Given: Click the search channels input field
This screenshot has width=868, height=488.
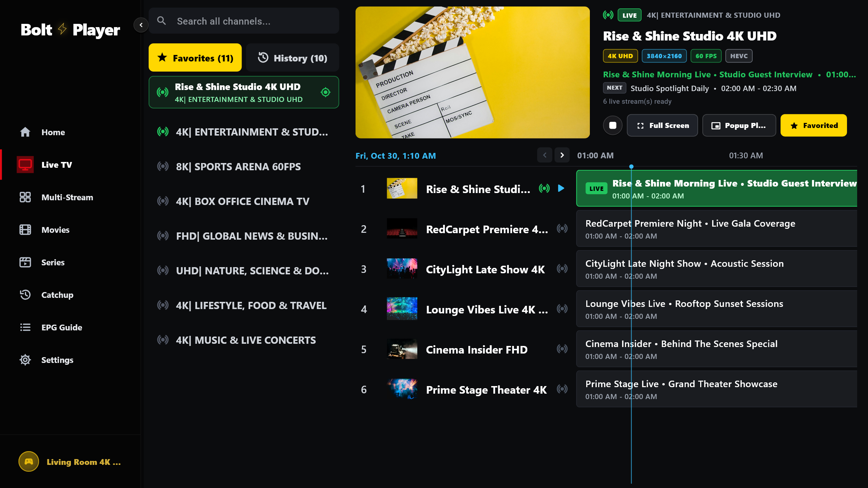Looking at the screenshot, I should tap(244, 21).
